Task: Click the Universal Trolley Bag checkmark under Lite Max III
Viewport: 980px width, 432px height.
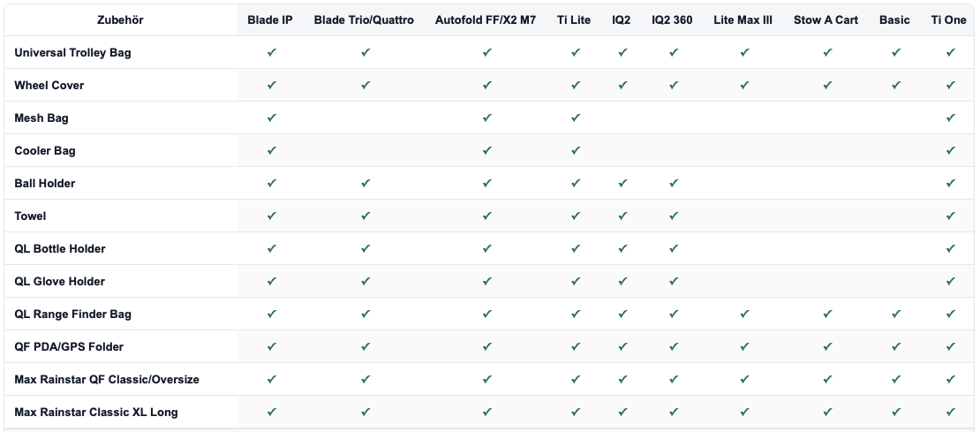Action: click(x=744, y=52)
